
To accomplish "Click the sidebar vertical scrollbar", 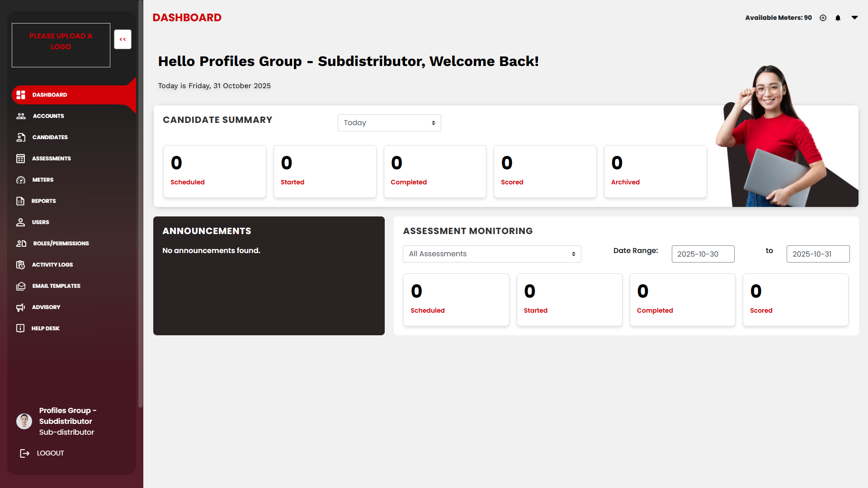I will coord(141,203).
